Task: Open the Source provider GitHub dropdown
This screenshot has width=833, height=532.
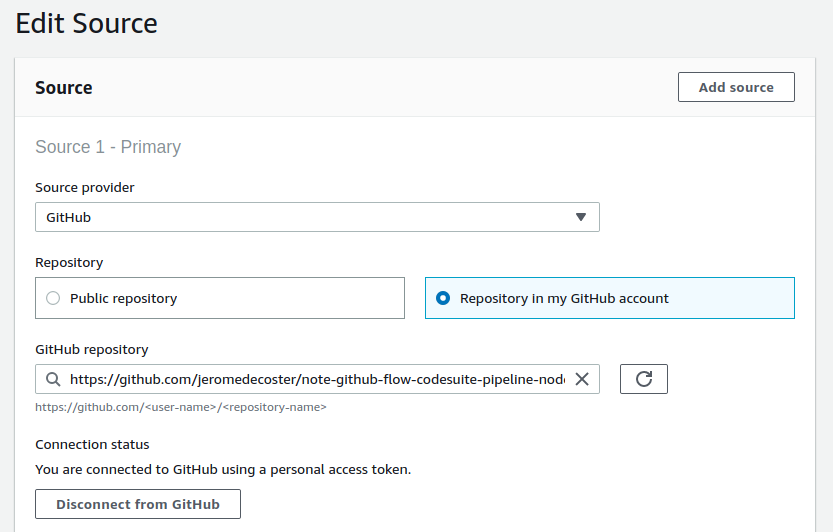Action: 317,217
